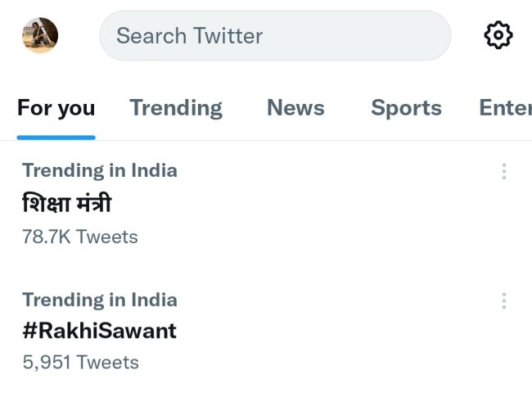
Task: Click "Trending in India" label above #RakhiSawant
Action: [x=99, y=300]
